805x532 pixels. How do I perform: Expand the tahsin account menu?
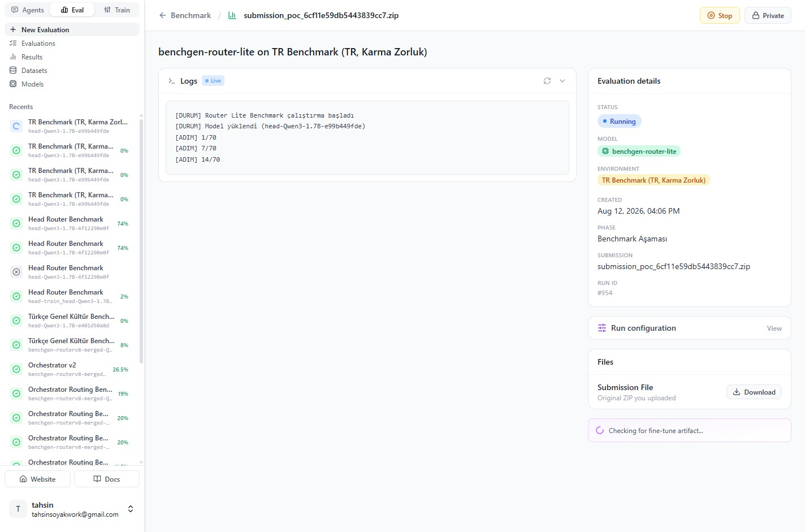click(x=131, y=509)
